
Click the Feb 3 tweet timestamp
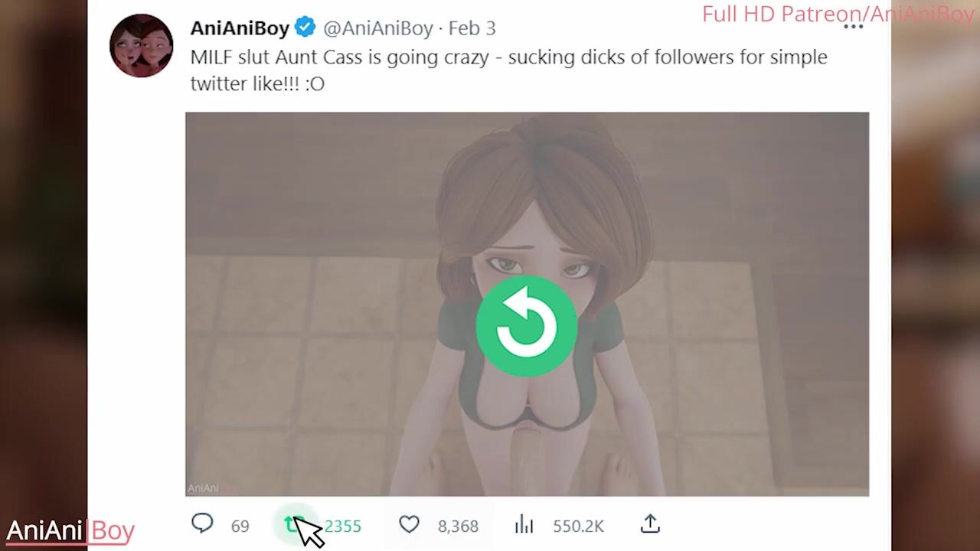click(x=472, y=28)
